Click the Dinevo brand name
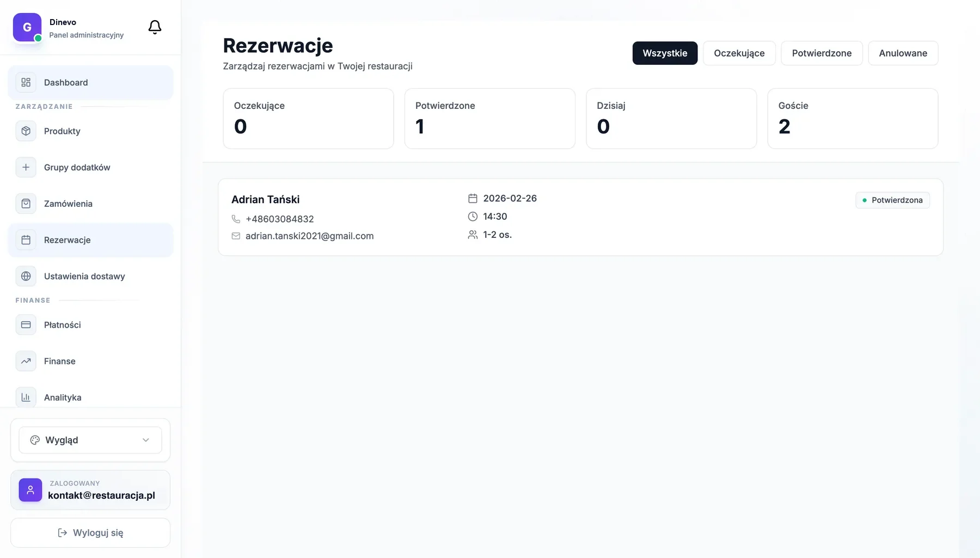 point(63,22)
